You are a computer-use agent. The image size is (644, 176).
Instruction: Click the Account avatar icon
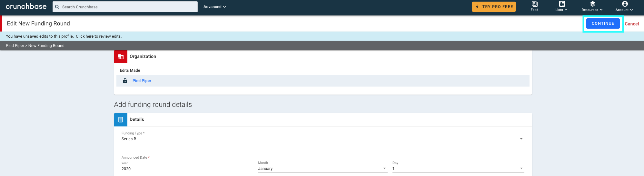(625, 4)
